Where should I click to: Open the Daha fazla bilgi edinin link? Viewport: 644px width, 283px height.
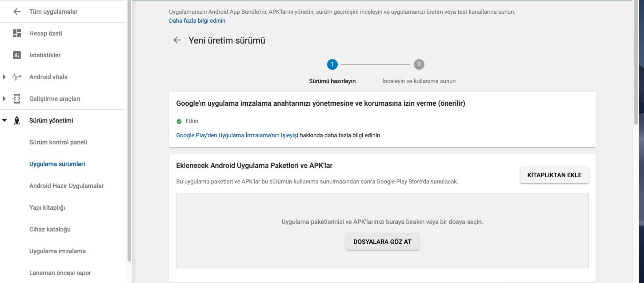click(197, 21)
